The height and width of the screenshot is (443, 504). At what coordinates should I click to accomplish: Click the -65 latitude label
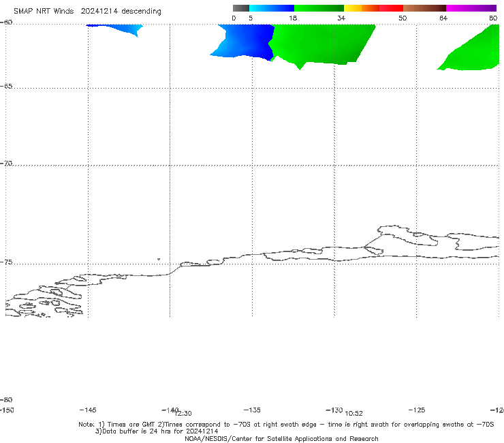6,87
